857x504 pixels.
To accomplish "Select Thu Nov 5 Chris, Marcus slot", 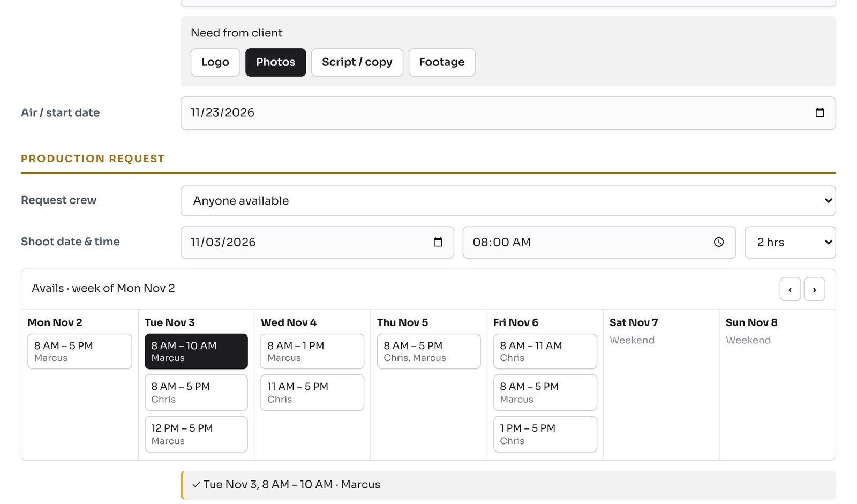I will click(428, 351).
